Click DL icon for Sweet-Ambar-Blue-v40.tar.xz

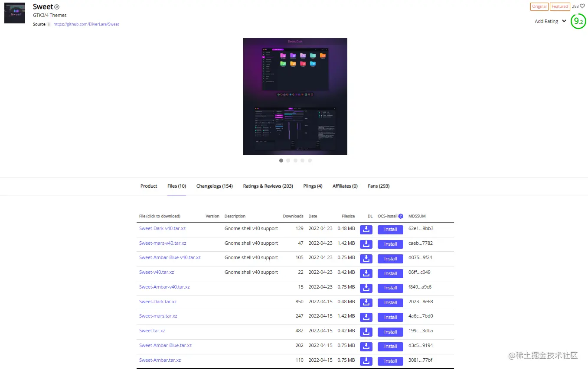tap(366, 259)
